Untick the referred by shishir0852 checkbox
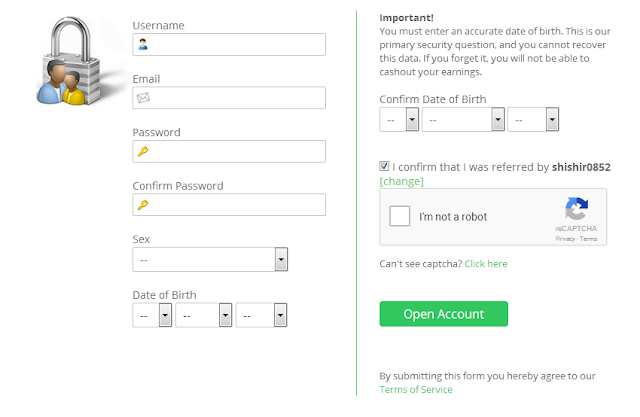640x417 pixels. (385, 167)
